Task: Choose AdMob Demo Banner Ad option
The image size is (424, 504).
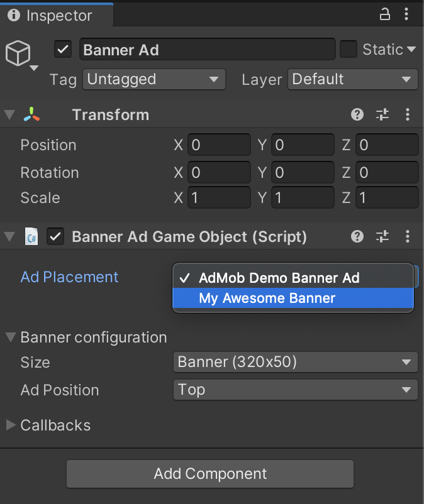Action: click(279, 278)
